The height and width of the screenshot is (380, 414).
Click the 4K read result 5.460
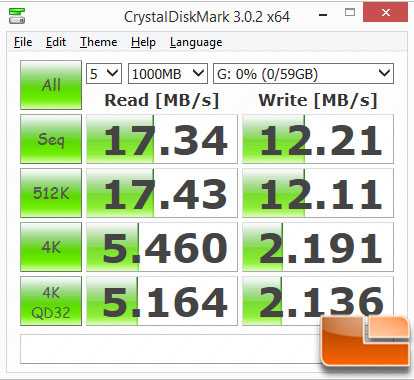tap(162, 247)
